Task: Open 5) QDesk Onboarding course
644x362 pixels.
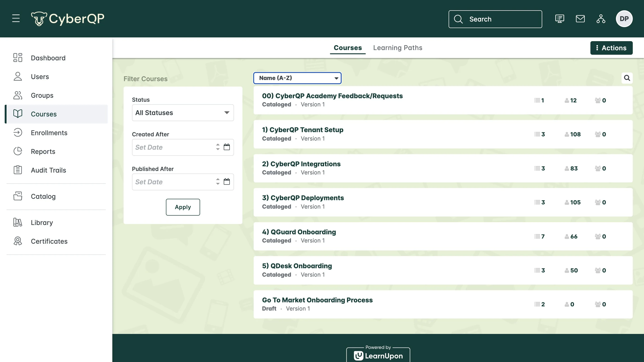Action: tap(297, 266)
